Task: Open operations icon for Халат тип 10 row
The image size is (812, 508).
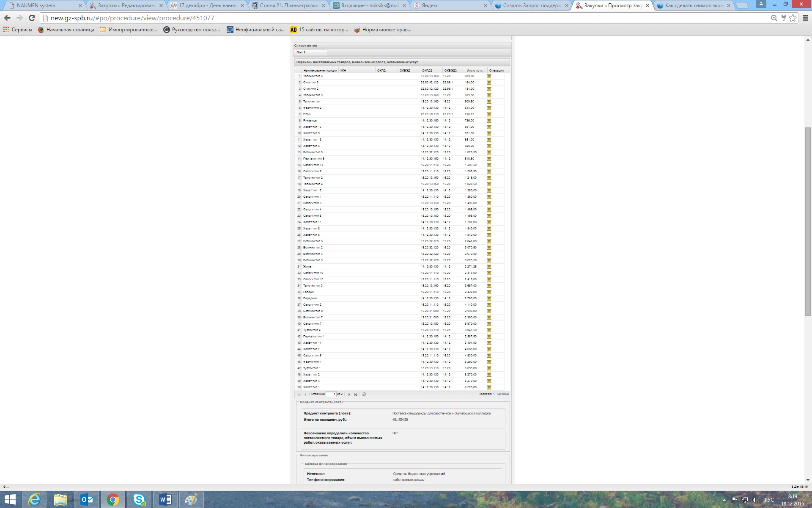Action: click(x=489, y=127)
